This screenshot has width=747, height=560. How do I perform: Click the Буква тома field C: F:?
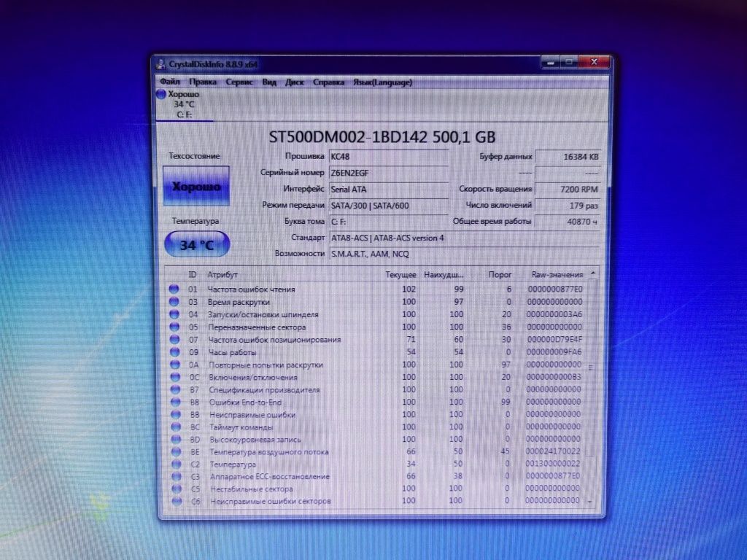point(388,222)
